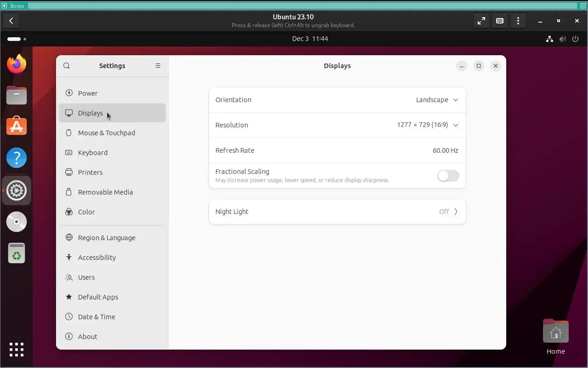Click the volume icon in the top bar
Viewport: 588px width, 368px height.
562,39
